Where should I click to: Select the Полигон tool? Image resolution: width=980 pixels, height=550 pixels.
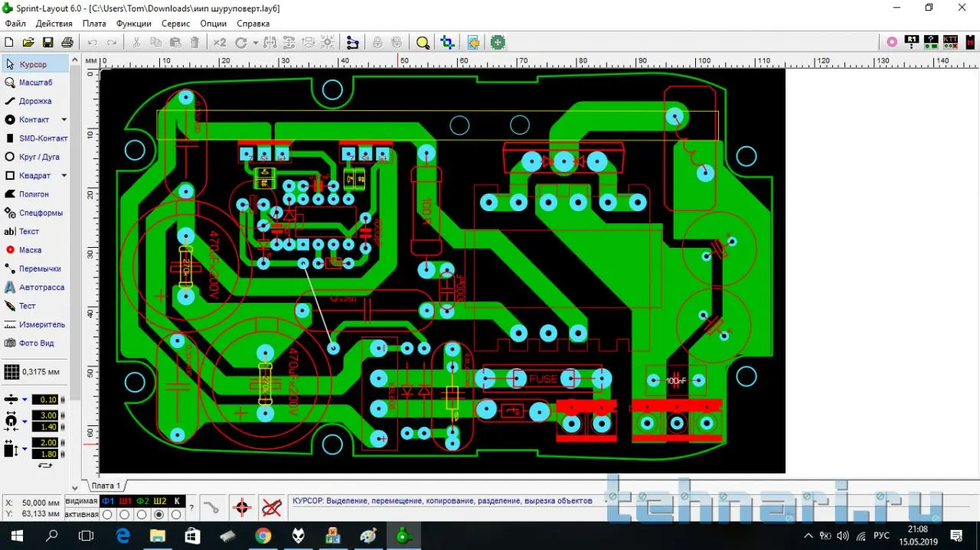pyautogui.click(x=33, y=194)
